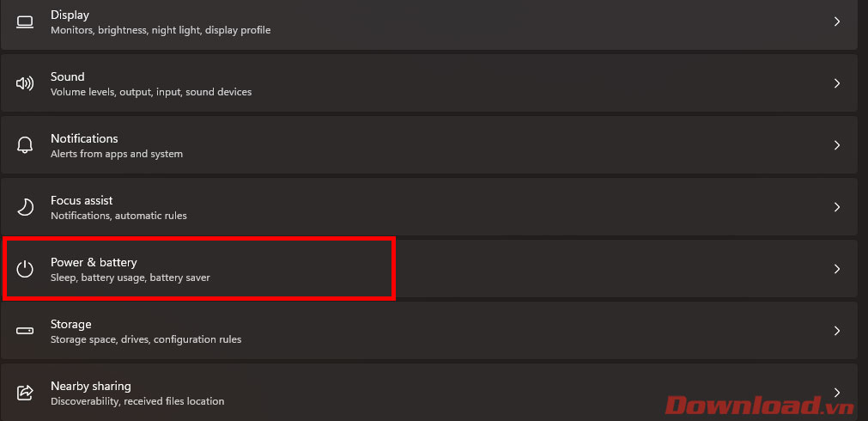Image resolution: width=868 pixels, height=421 pixels.
Task: Click the Focus assist moon icon
Action: point(25,207)
